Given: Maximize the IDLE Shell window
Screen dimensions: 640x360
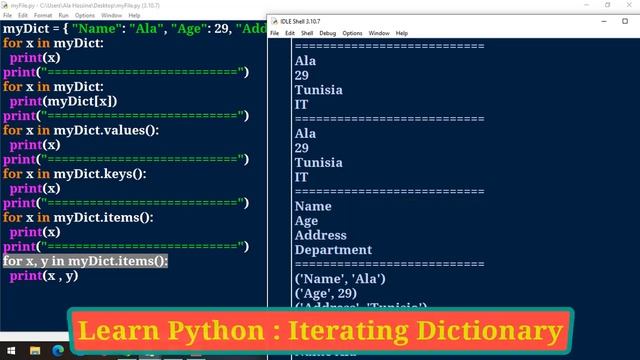Looking at the screenshot, I should pyautogui.click(x=625, y=21).
